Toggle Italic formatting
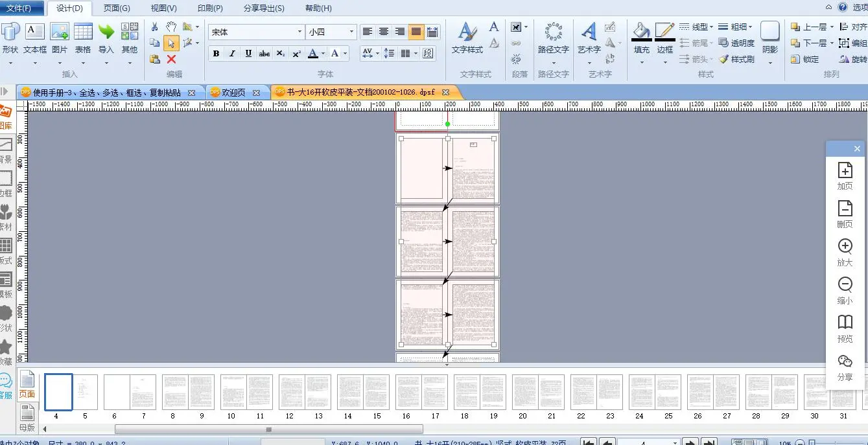 pyautogui.click(x=232, y=54)
